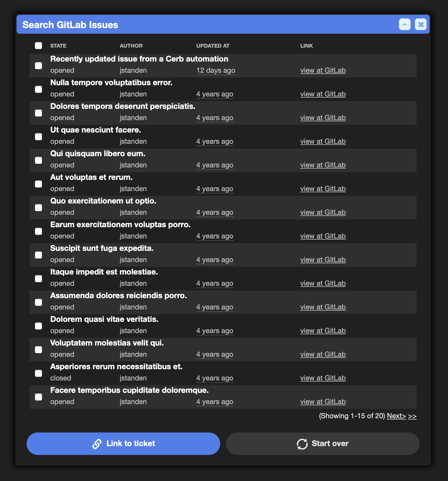Click title 'Facere temporibus cupiditate doloremque.'
Viewport: 448px width, 481px height.
coord(130,390)
